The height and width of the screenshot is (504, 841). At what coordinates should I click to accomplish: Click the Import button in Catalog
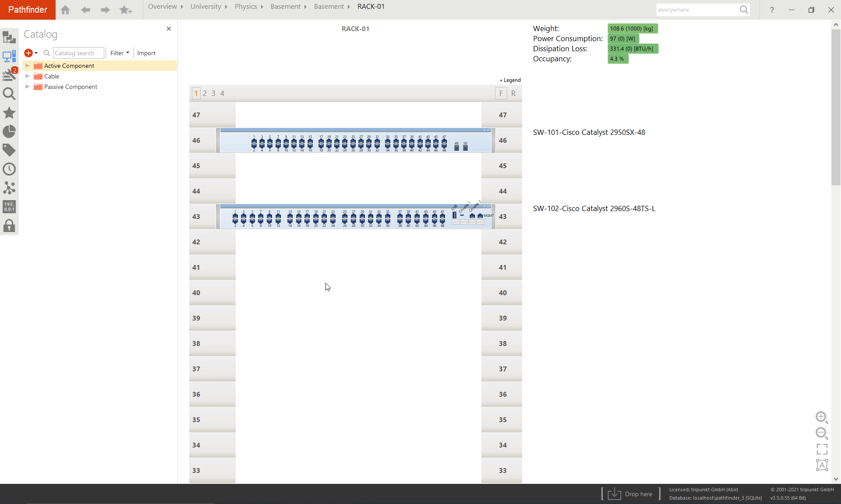click(146, 53)
